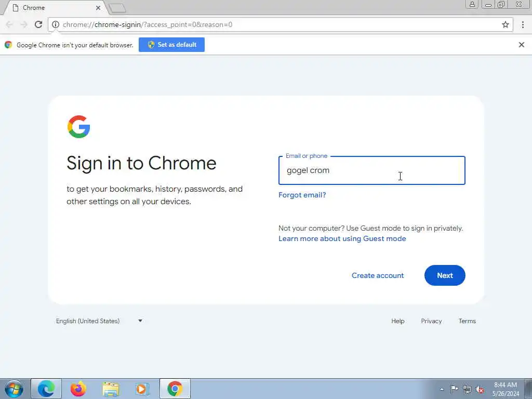Reload the page with the refresh icon
This screenshot has width=532, height=399.
tap(38, 24)
